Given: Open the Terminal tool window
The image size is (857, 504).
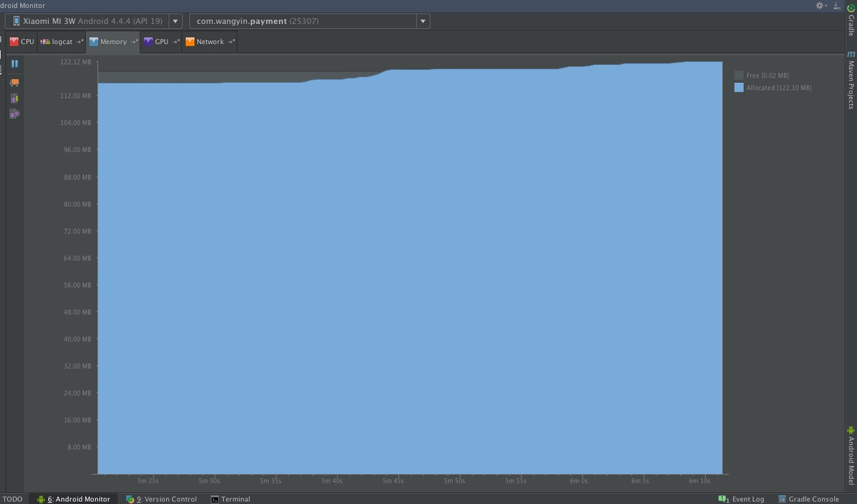Looking at the screenshot, I should [x=230, y=499].
